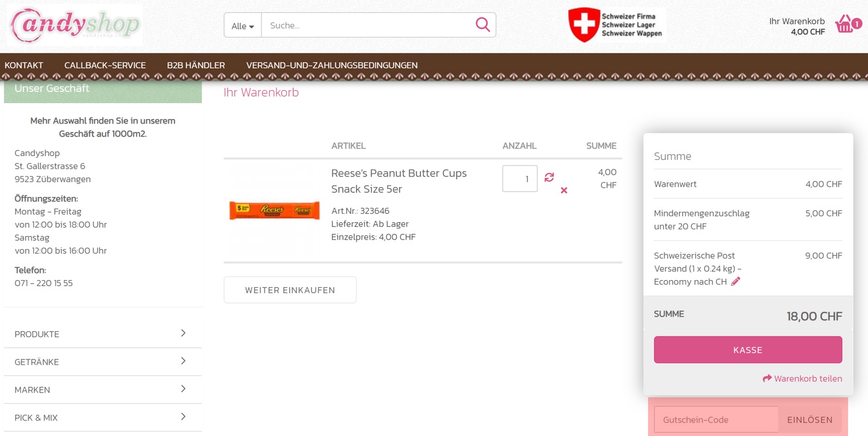The image size is (868, 436).
Task: Expand the PICK & MIX category
Action: [103, 417]
